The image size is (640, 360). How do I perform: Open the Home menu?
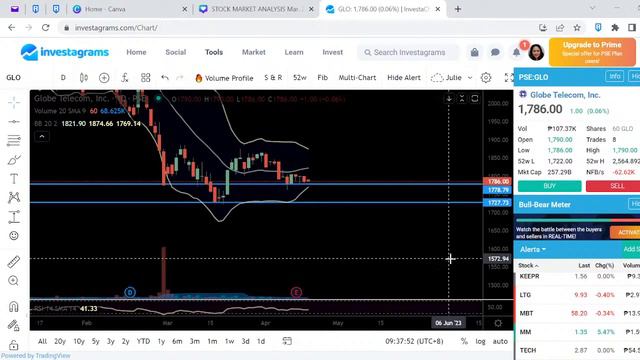point(136,52)
